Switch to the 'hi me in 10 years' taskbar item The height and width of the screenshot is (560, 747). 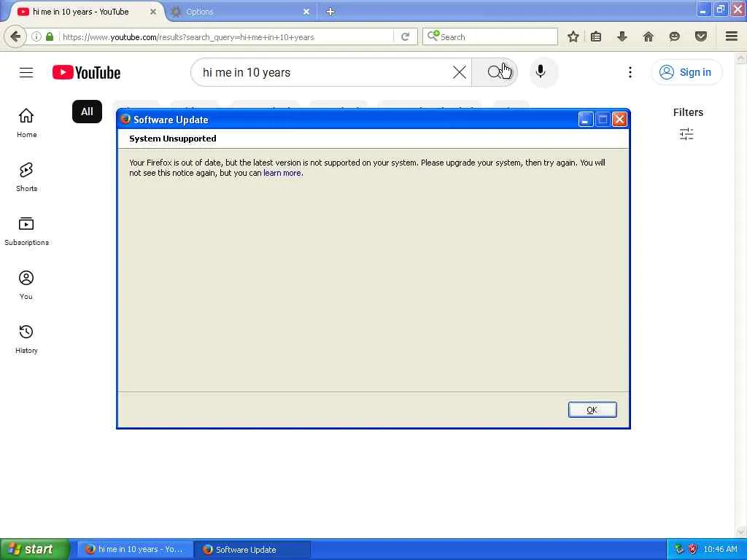[135, 549]
